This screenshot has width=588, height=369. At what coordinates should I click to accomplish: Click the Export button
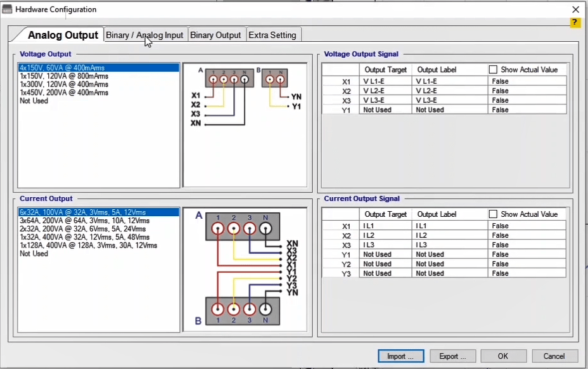(452, 356)
